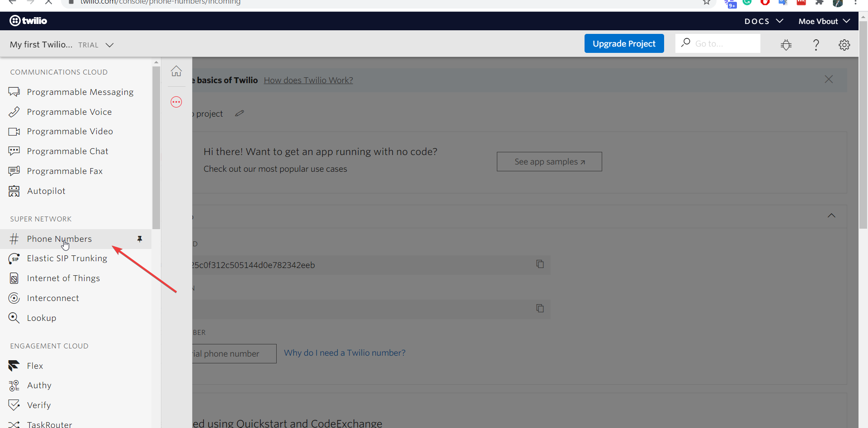The image size is (868, 428).
Task: Click the Interconnect circle icon
Action: [14, 298]
